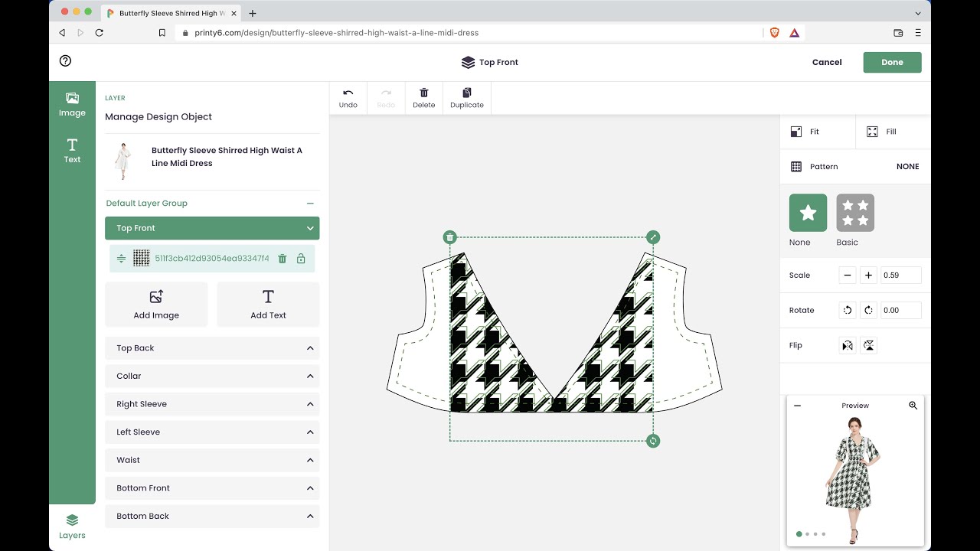
Task: Flip the design vertically
Action: pyautogui.click(x=868, y=346)
